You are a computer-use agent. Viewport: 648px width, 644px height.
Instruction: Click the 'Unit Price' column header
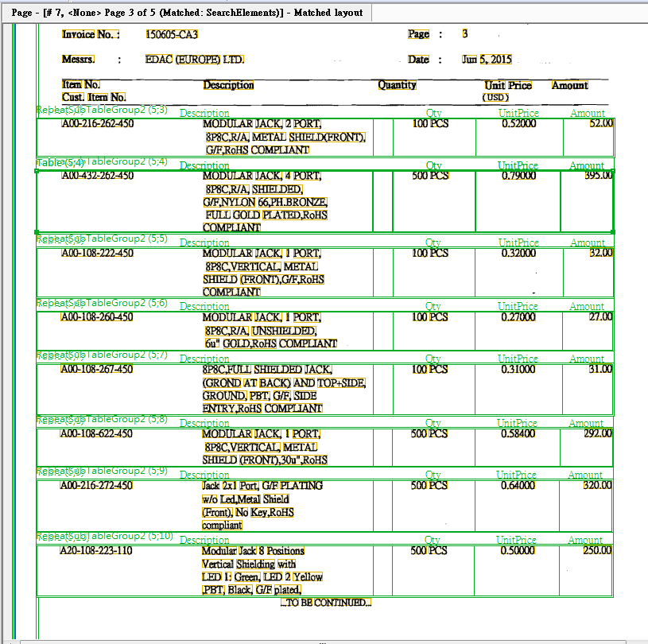tap(508, 86)
